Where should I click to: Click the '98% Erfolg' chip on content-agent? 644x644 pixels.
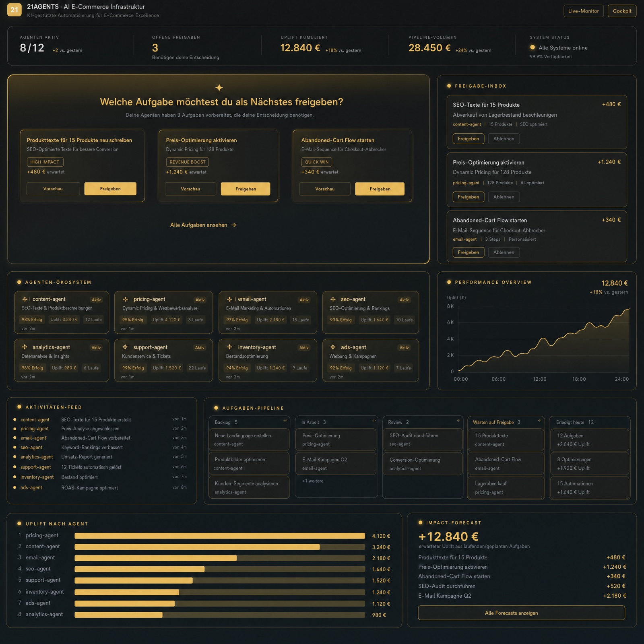[x=32, y=320]
